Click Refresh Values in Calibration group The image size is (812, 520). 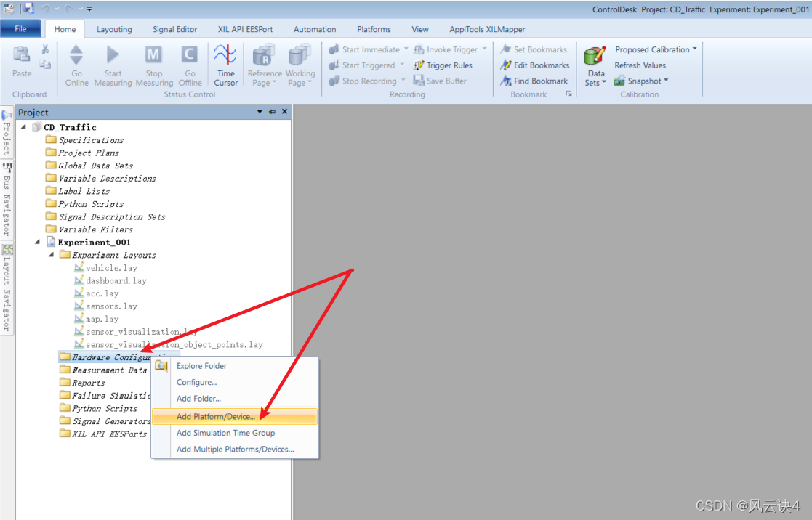pos(640,65)
